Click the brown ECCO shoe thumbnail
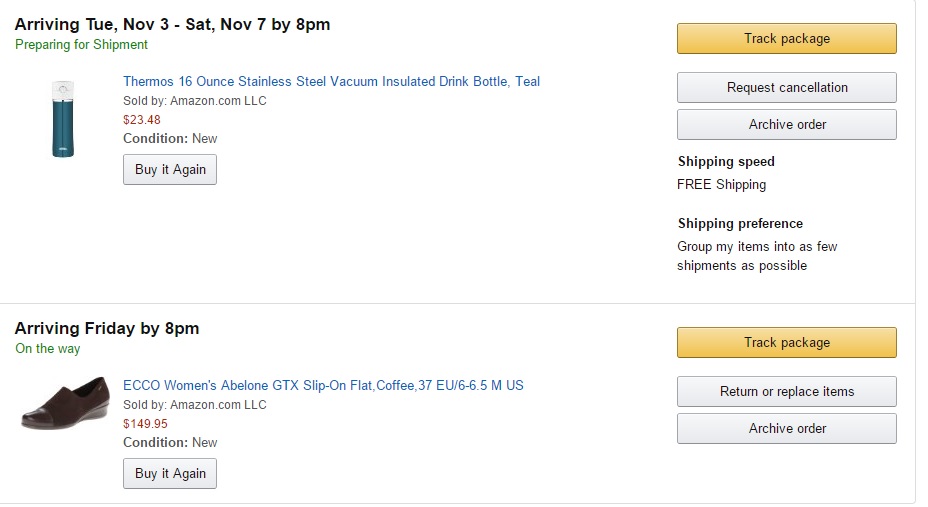 [x=65, y=403]
